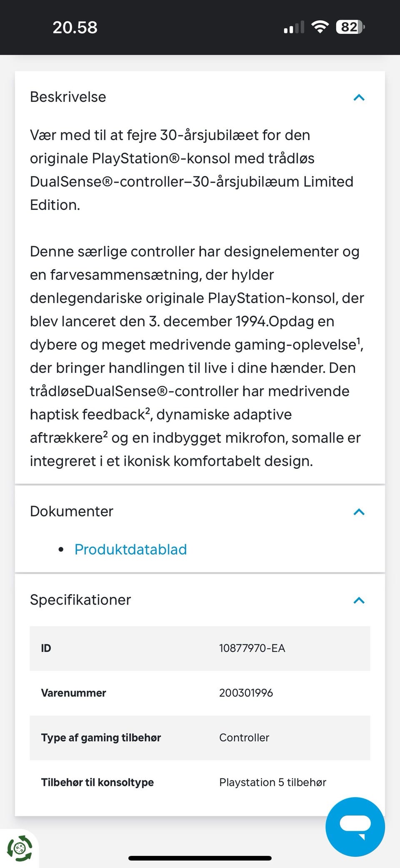The image size is (400, 868).
Task: Tap the home indicator bar
Action: pos(200,858)
